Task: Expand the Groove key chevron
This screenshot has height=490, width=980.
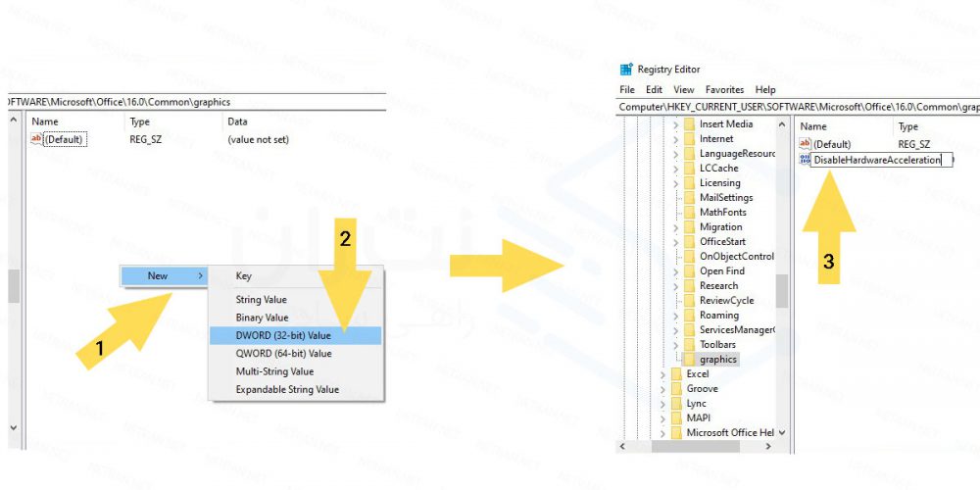Action: [x=662, y=389]
